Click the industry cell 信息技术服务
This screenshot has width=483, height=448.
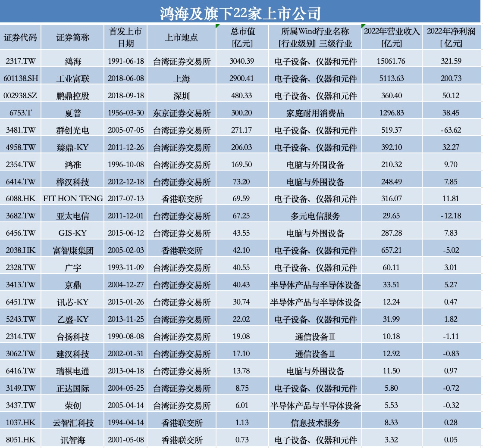pyautogui.click(x=315, y=423)
